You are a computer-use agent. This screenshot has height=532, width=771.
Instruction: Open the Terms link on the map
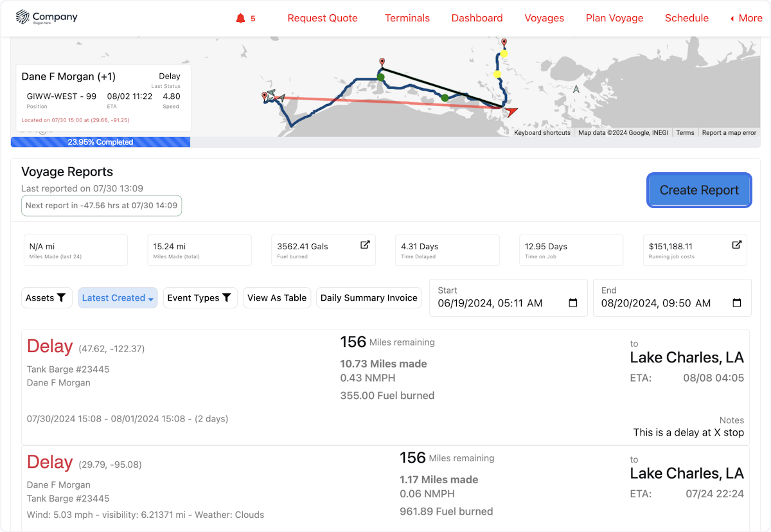pyautogui.click(x=685, y=133)
